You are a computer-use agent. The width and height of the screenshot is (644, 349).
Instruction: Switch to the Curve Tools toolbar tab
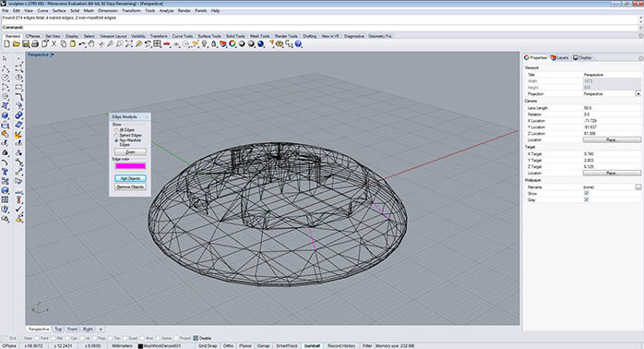coord(183,36)
